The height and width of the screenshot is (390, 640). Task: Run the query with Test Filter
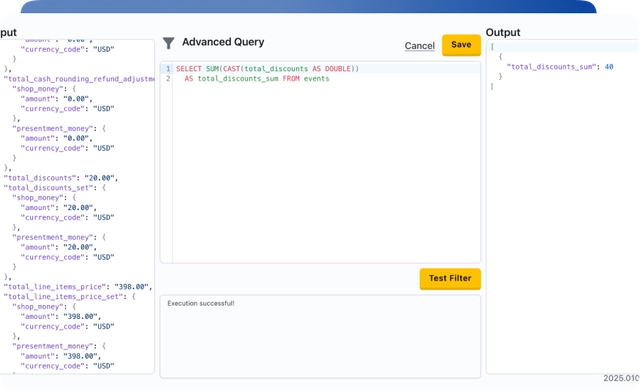(x=450, y=279)
